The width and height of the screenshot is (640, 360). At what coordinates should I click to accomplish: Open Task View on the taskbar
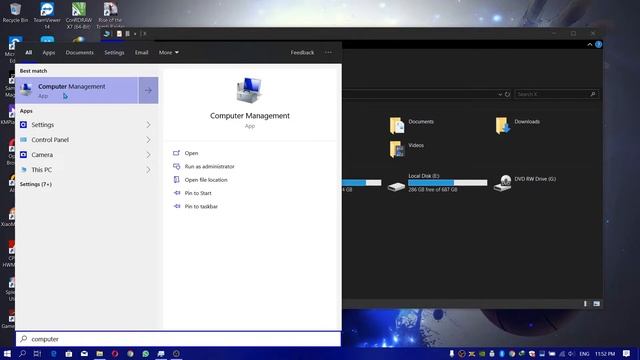tap(38, 353)
